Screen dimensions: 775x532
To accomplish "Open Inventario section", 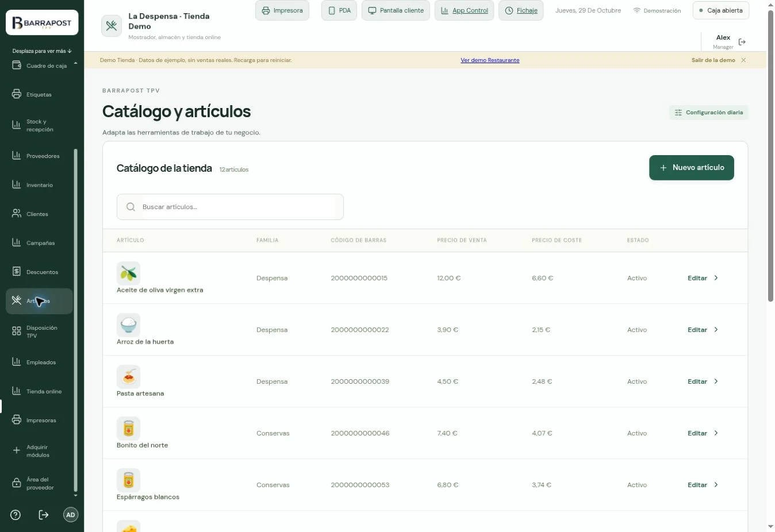I will 39,185.
